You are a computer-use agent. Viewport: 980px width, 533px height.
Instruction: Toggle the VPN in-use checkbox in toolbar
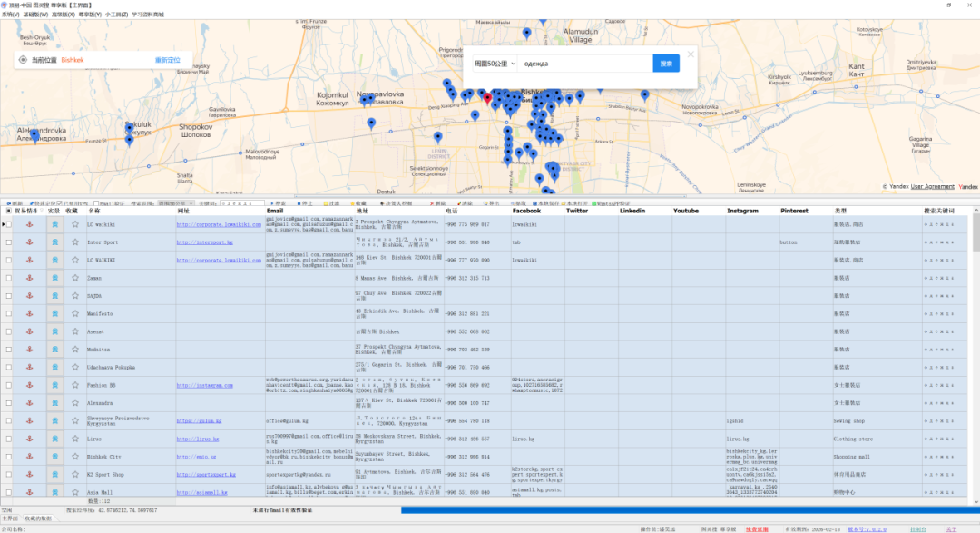point(59,203)
